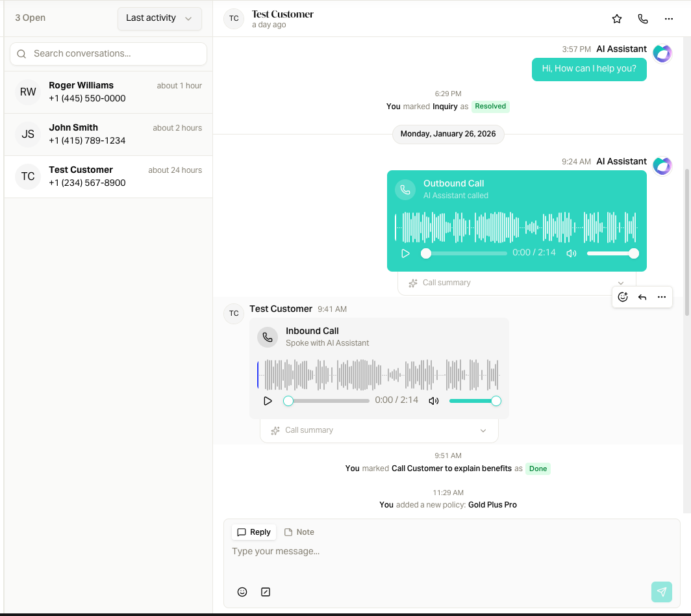
Task: Click the Gold Plus Pro policy name
Action: click(492, 505)
